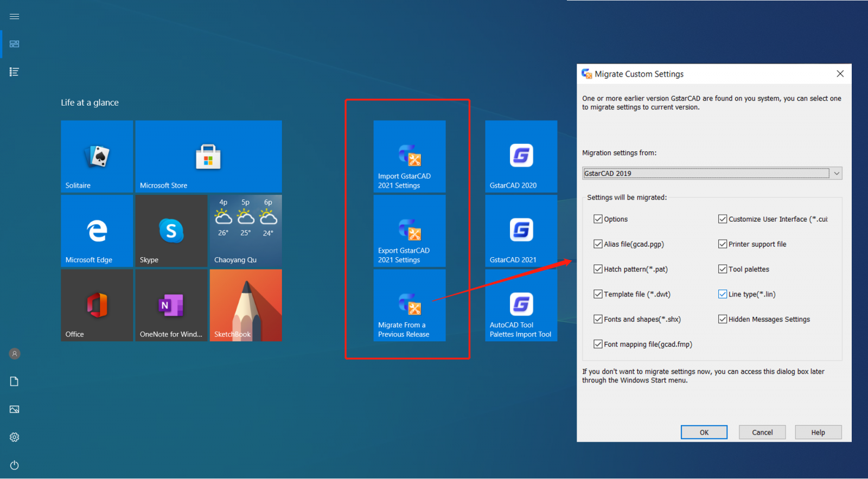Open the Solitaire tile
Screen dimensions: 868x479
pos(97,156)
